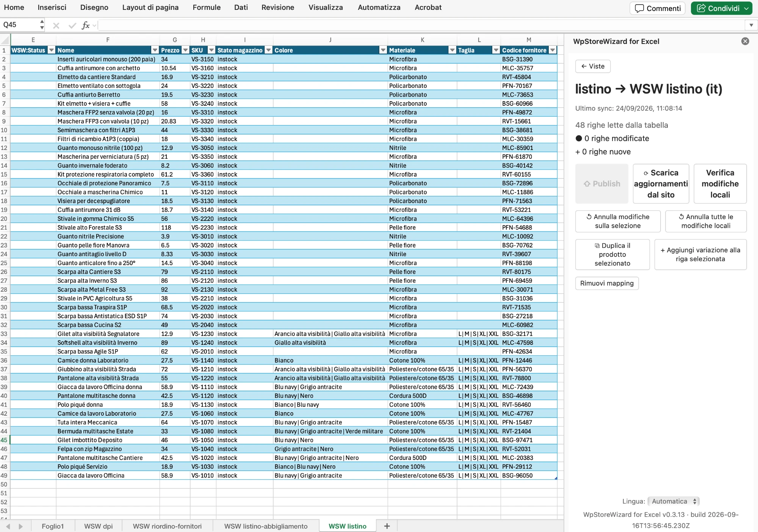Click Duplica il prodotto selezionato
Image resolution: width=758 pixels, height=532 pixels.
coord(612,254)
